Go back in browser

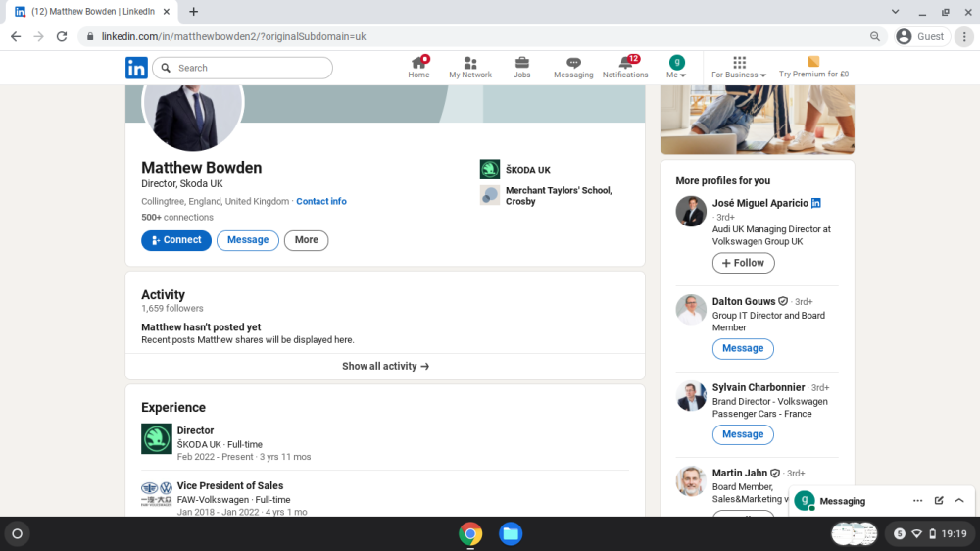[x=16, y=37]
